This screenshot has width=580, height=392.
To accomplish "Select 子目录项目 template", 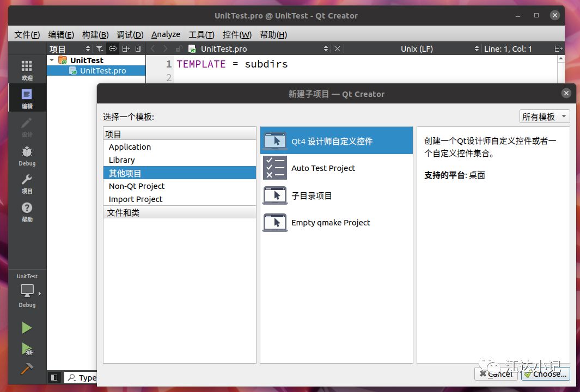I will [336, 195].
